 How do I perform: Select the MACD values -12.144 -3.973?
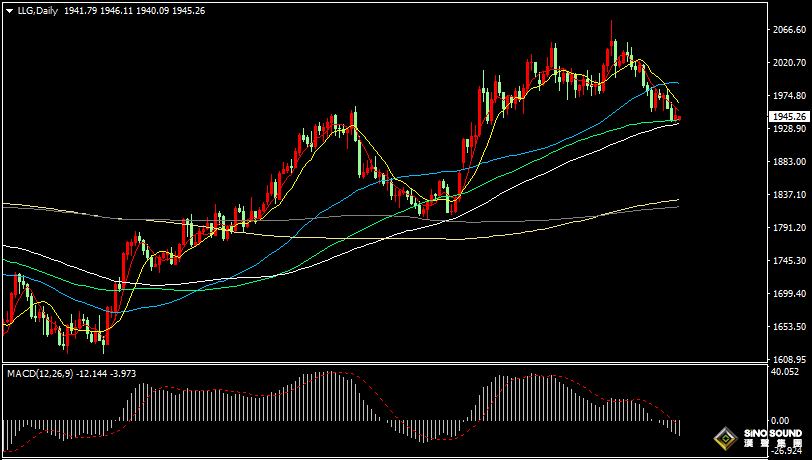pos(106,373)
